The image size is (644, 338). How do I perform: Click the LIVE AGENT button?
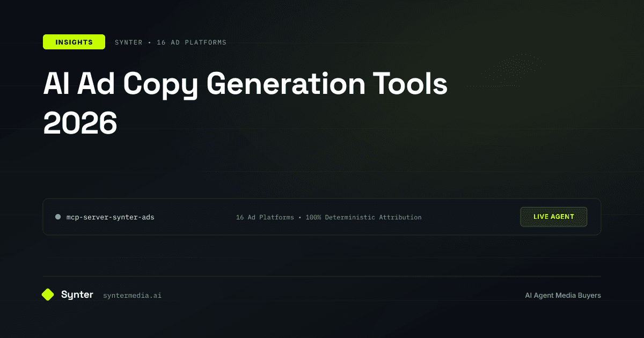(554, 217)
